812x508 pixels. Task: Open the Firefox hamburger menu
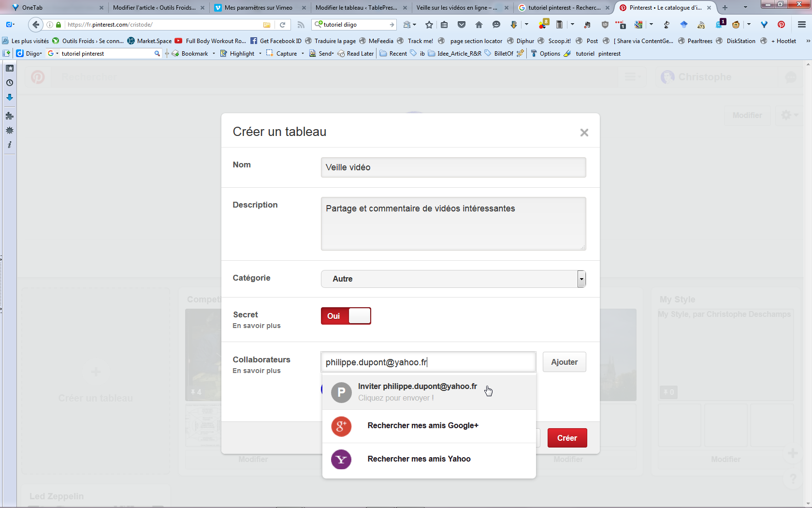pos(802,25)
